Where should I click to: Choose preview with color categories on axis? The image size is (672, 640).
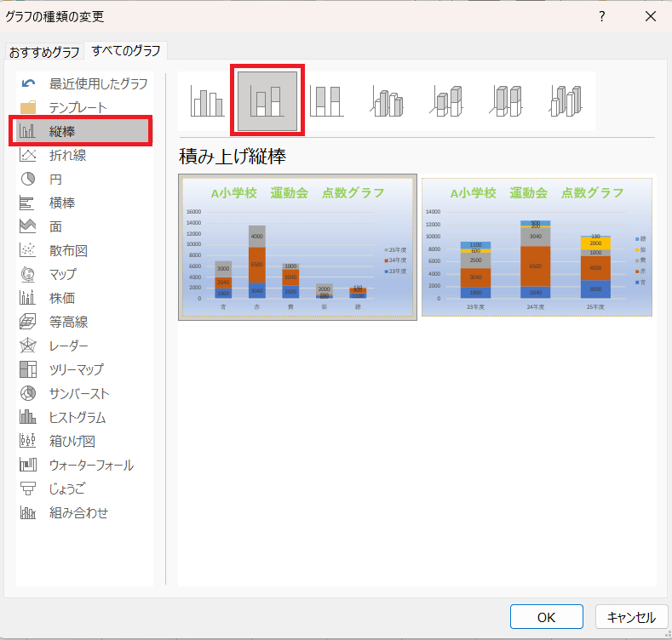click(297, 247)
